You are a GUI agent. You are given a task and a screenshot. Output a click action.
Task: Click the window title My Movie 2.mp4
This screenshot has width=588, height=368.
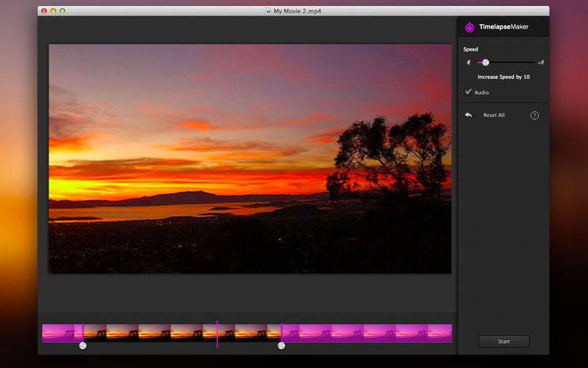[298, 11]
